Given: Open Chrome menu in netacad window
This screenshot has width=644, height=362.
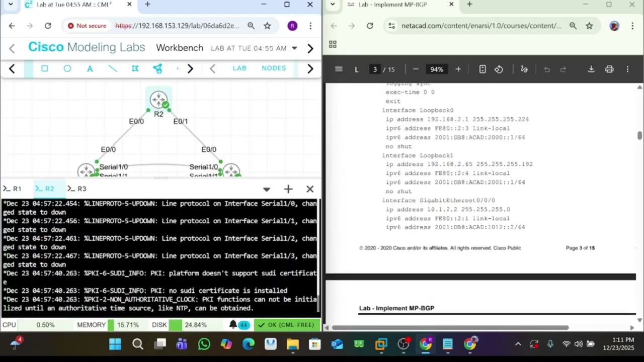Looking at the screenshot, I should point(632,26).
